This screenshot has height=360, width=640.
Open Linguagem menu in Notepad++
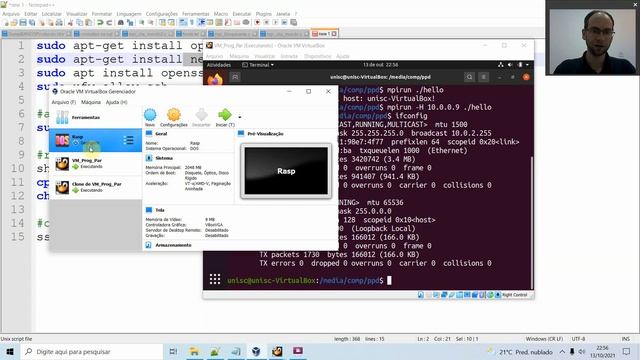[129, 14]
